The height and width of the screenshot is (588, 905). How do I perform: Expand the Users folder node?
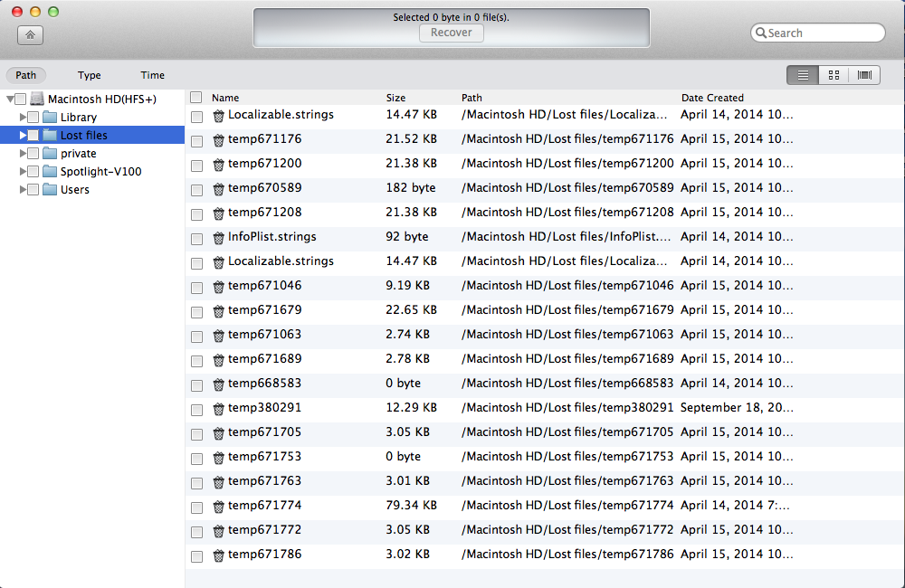point(23,189)
